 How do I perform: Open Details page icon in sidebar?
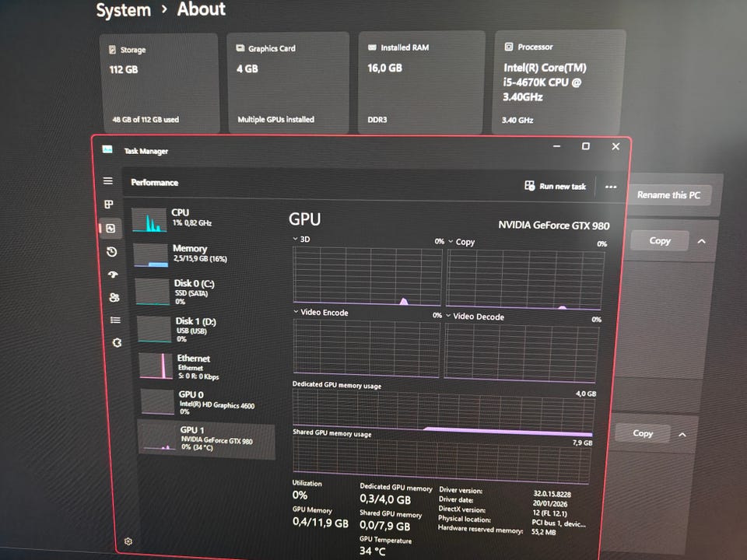point(115,320)
